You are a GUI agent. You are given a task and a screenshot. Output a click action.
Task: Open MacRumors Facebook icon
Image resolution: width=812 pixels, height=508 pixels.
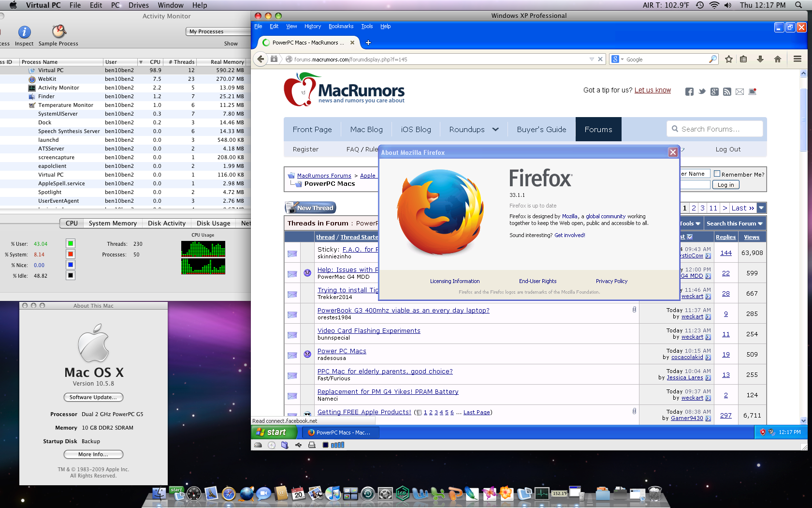[x=689, y=92]
